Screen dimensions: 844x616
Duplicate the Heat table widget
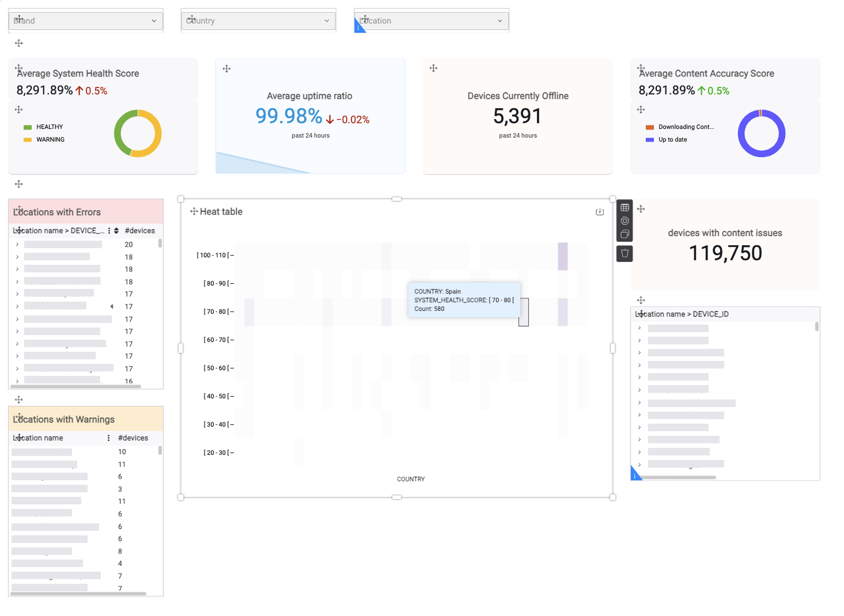coord(625,234)
